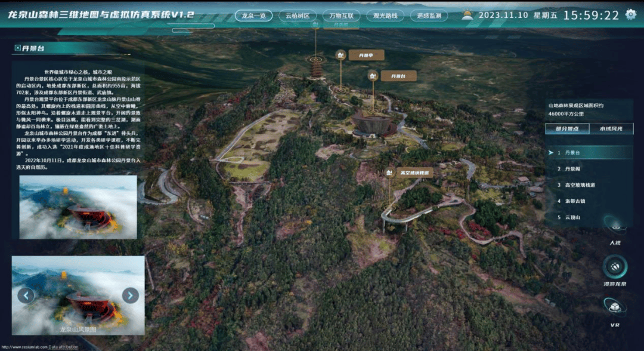This screenshot has height=351, width=644.
Task: Switch to the 部分景点 tab
Action: pos(567,129)
